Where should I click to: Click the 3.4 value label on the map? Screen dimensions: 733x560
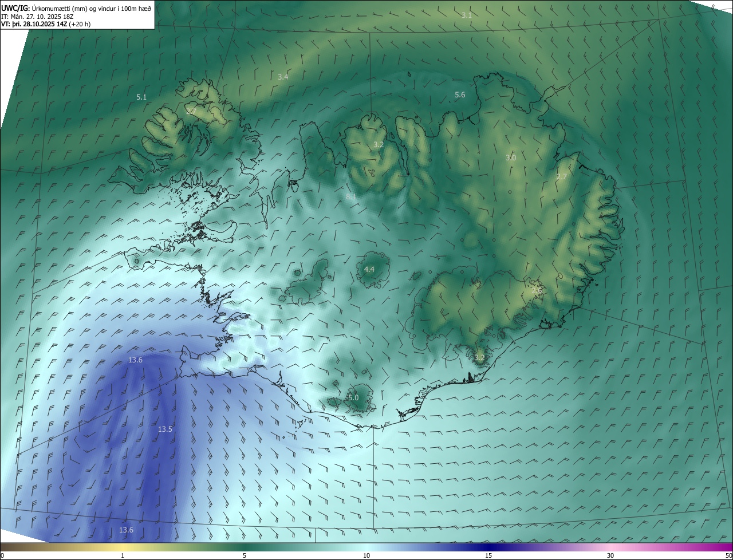tap(283, 77)
